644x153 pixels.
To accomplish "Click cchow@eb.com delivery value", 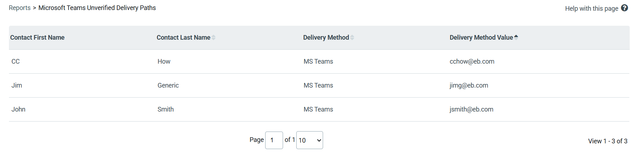I will tap(472, 61).
